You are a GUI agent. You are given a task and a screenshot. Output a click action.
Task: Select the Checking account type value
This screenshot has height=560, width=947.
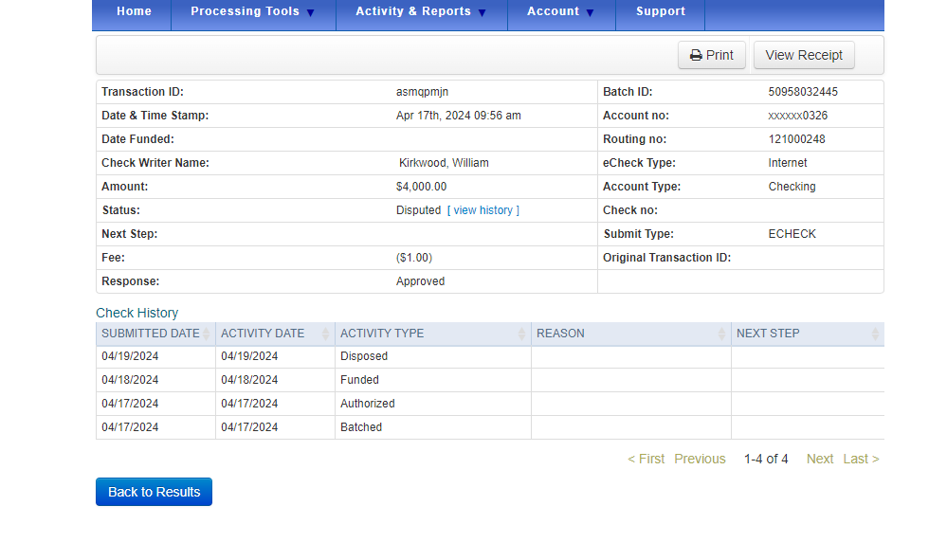click(x=792, y=187)
